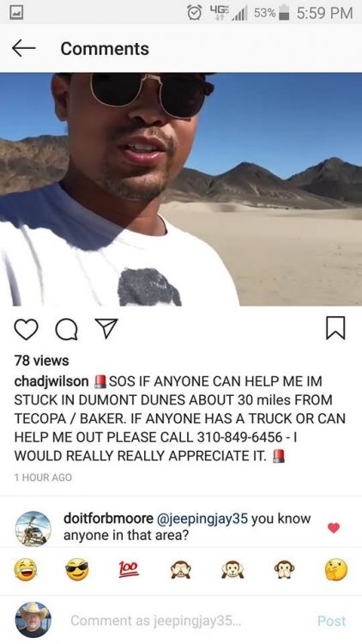The height and width of the screenshot is (644, 362).
Task: Toggle the red heart on doitforbmoore's comment
Action: [334, 528]
